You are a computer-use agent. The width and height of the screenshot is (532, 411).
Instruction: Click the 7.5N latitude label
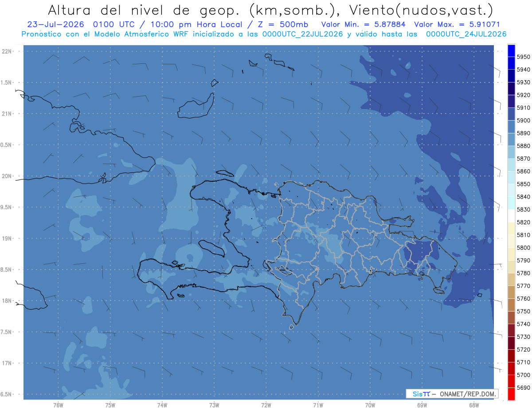[x=6, y=332]
